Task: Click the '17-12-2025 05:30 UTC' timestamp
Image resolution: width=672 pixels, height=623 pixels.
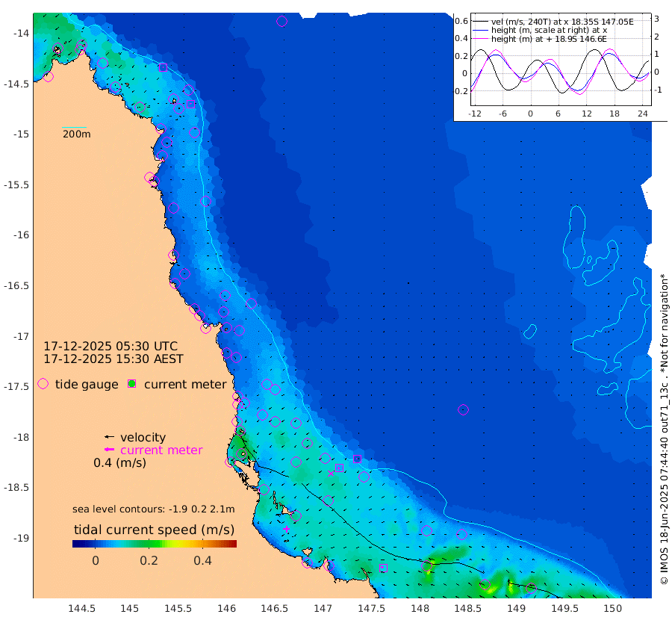Action: [x=111, y=346]
